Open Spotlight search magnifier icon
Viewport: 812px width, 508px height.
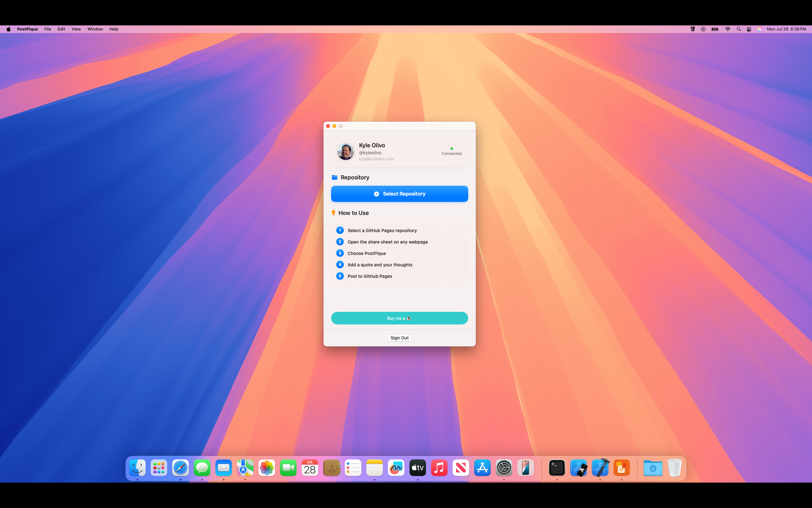pyautogui.click(x=738, y=29)
